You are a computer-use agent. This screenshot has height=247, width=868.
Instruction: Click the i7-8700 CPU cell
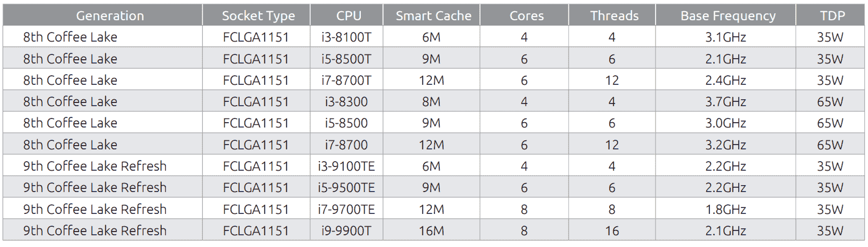346,145
